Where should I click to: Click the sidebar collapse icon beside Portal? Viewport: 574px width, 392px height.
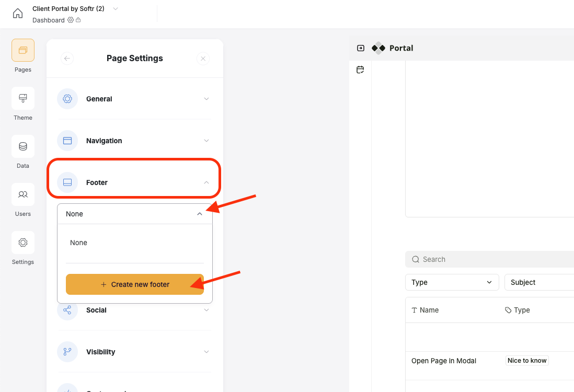(361, 48)
